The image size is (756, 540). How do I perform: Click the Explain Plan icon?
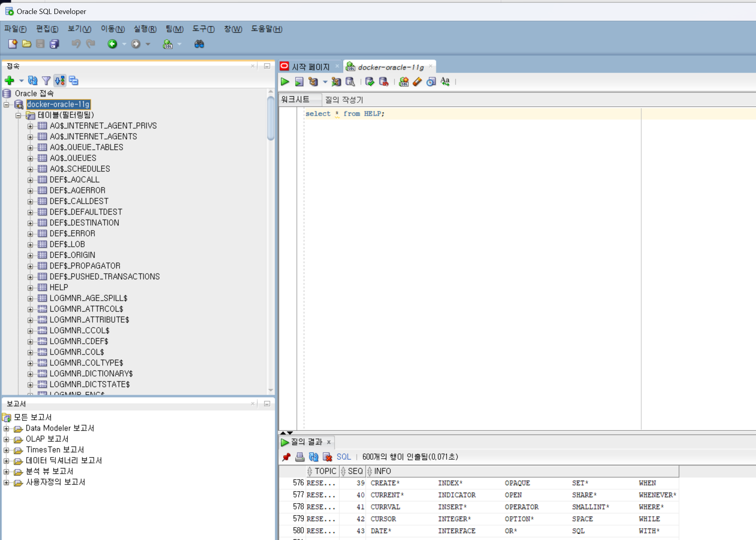313,82
